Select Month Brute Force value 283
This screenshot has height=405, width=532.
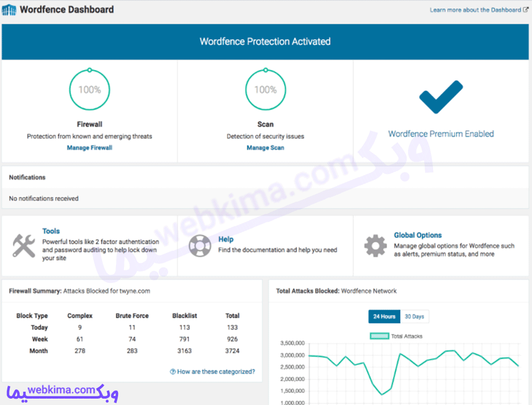pyautogui.click(x=132, y=351)
